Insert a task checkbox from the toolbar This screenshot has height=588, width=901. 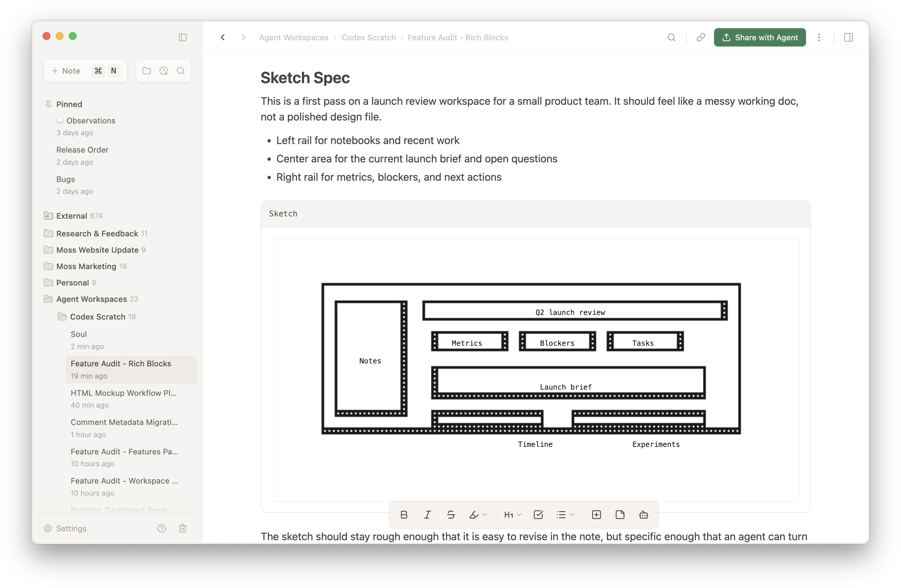pos(538,515)
